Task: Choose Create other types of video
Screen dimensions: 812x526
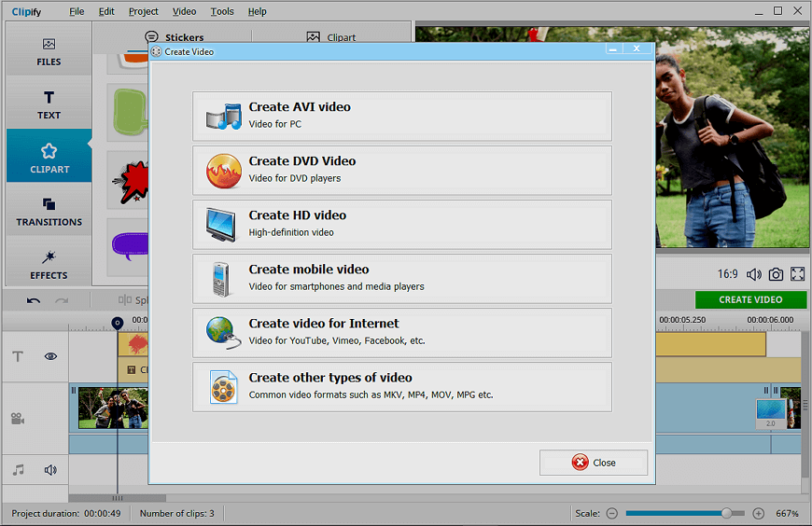Action: (x=402, y=387)
